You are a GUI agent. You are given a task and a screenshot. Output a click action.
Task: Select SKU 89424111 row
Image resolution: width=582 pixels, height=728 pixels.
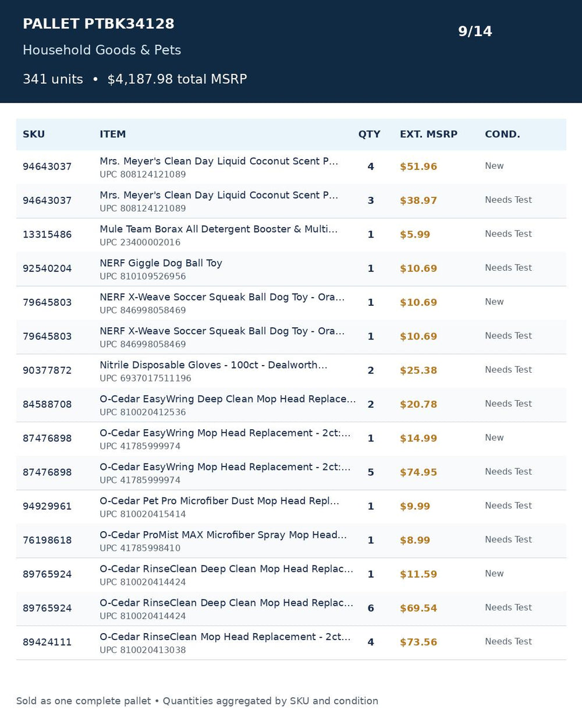pyautogui.click(x=291, y=643)
